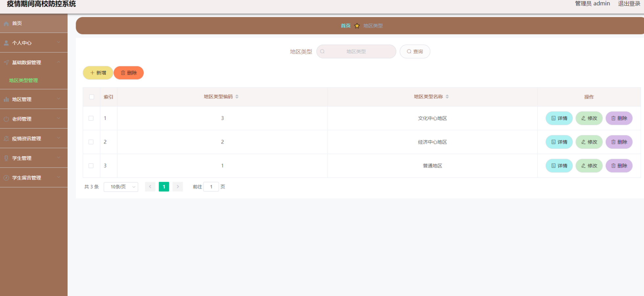This screenshot has height=296, width=644.
Task: Click the star icon in breadcrumb
Action: point(357,26)
